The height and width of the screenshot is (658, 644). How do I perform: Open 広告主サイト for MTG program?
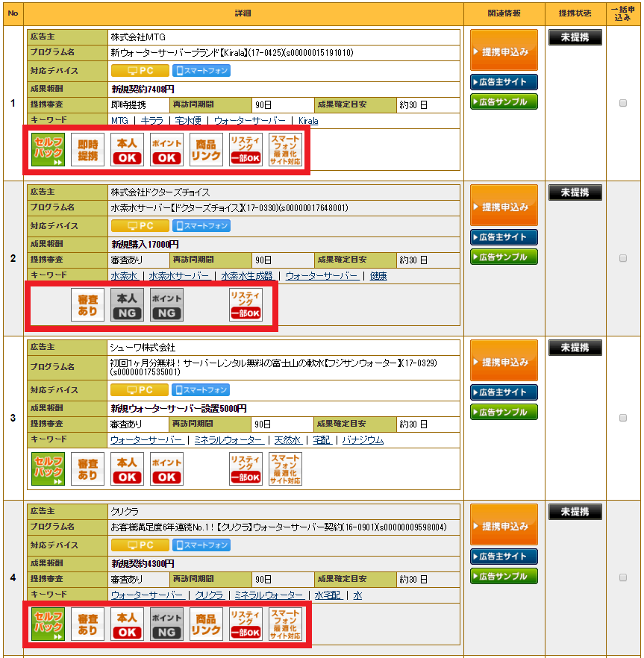(x=504, y=82)
